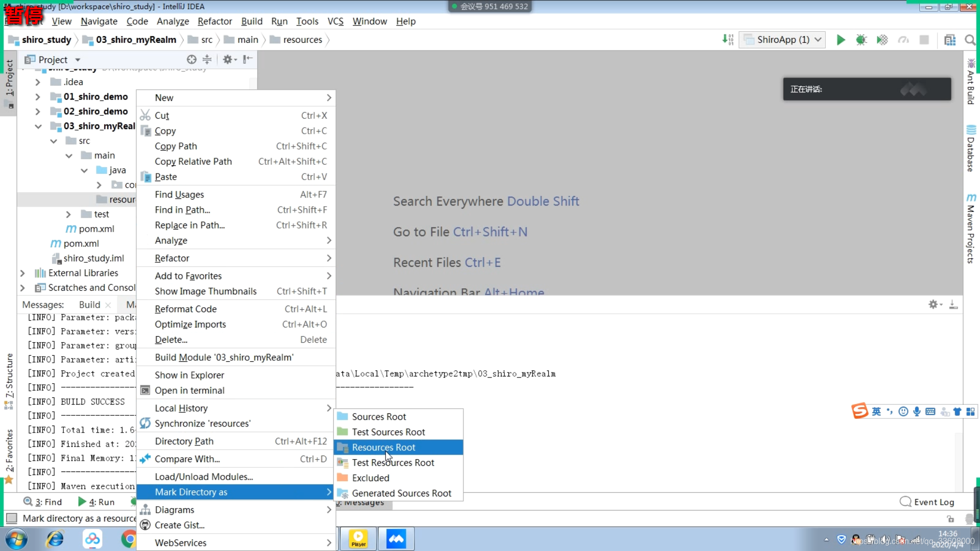Click the microphone icon in IME bar
Viewport: 980px width, 551px height.
tap(917, 412)
